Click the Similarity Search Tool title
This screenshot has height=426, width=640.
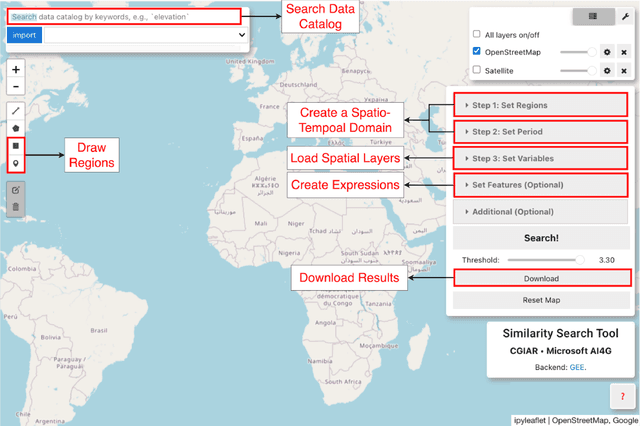(x=560, y=333)
